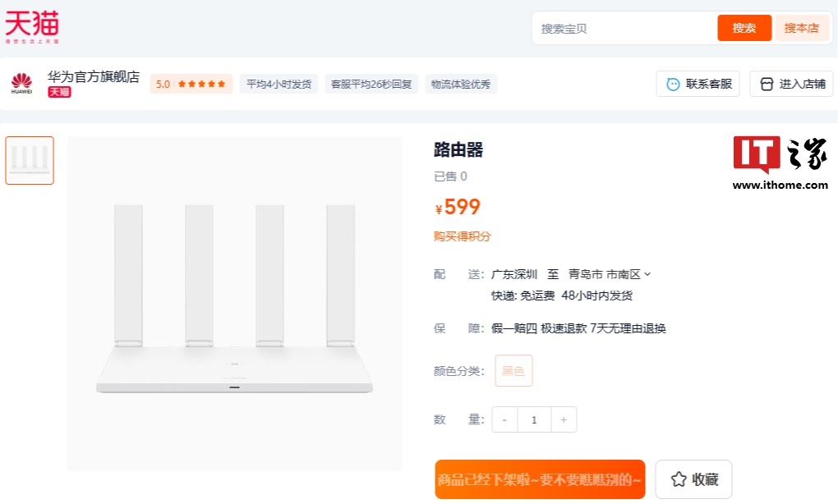
Task: Select the router product thumbnail image
Action: click(x=30, y=160)
